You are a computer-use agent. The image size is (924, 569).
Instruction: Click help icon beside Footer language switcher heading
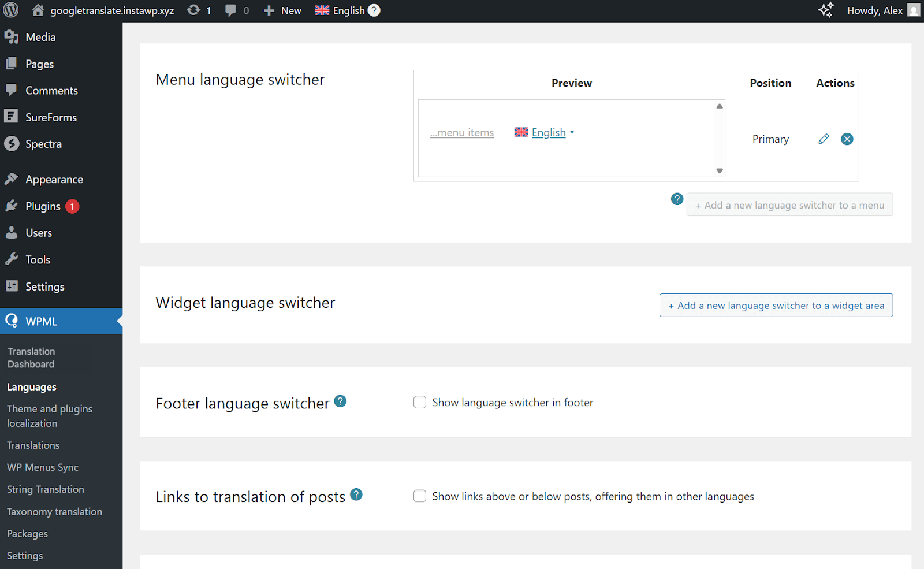(340, 401)
